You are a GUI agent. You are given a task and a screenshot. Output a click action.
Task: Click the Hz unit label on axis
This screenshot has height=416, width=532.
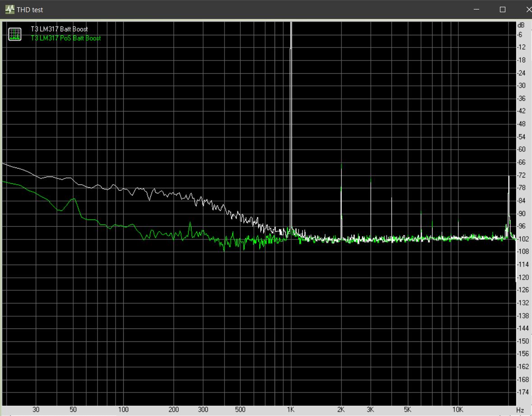[520, 410]
